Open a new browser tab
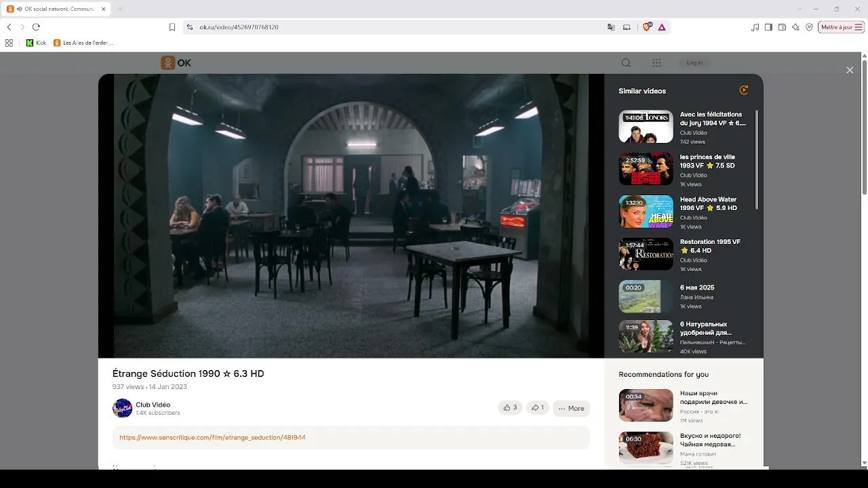868x488 pixels. pos(120,9)
